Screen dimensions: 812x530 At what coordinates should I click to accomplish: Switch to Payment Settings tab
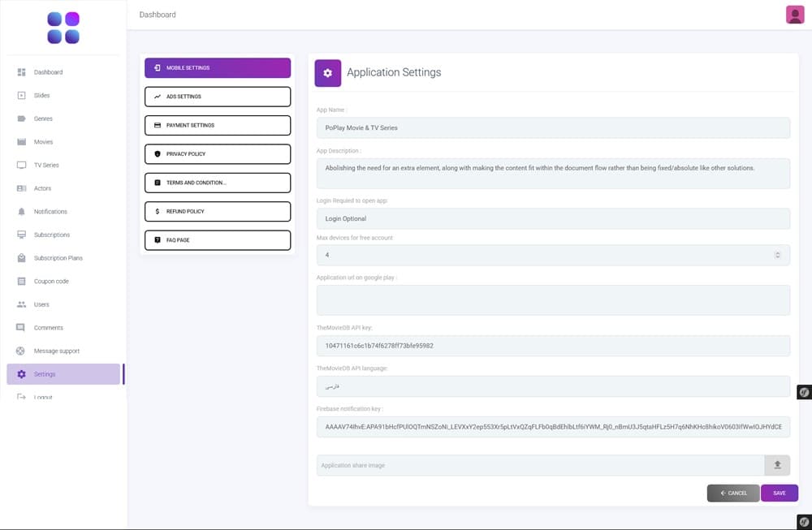click(217, 126)
